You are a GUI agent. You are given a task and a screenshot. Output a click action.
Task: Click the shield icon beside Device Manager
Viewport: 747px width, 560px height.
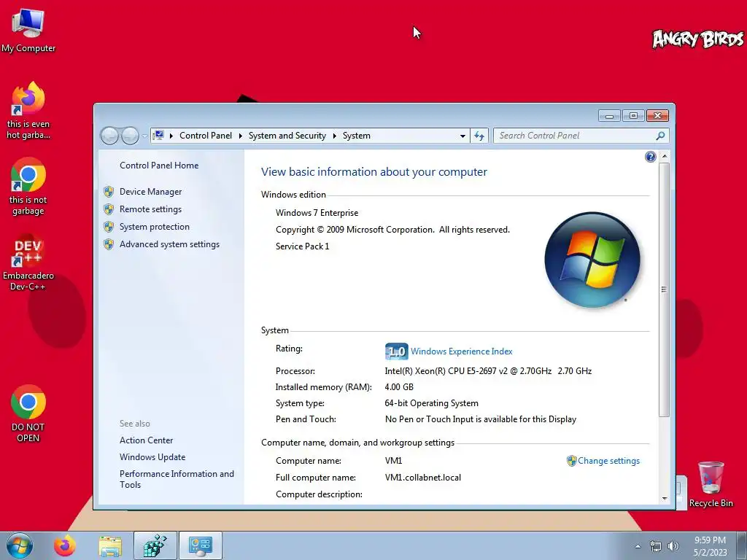pyautogui.click(x=109, y=192)
